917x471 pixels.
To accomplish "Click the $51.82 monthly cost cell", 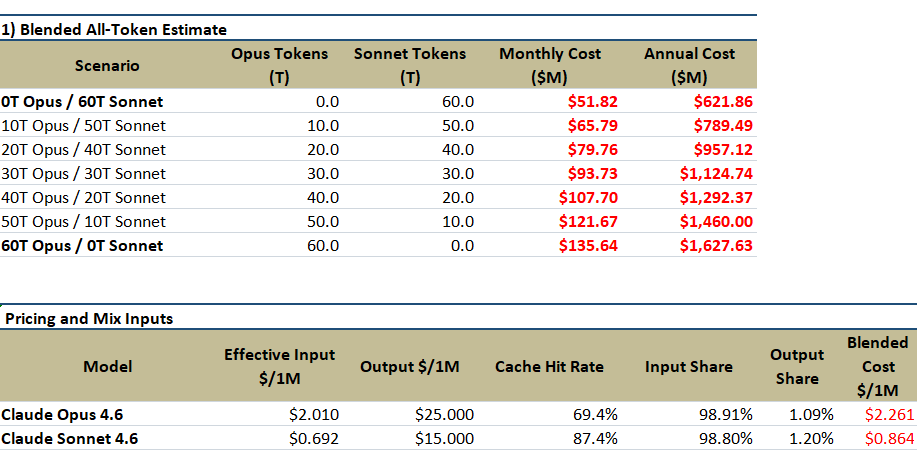I will [592, 101].
